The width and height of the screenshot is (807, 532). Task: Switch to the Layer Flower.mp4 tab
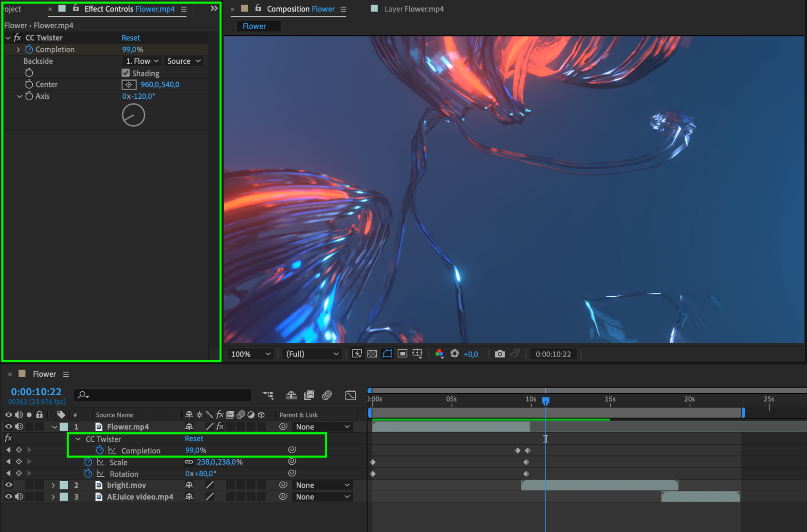click(x=414, y=9)
